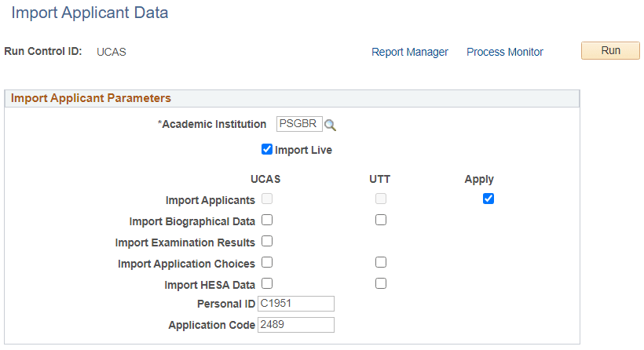644x350 pixels.
Task: Enable UCAS Import Examination Results
Action: 267,241
